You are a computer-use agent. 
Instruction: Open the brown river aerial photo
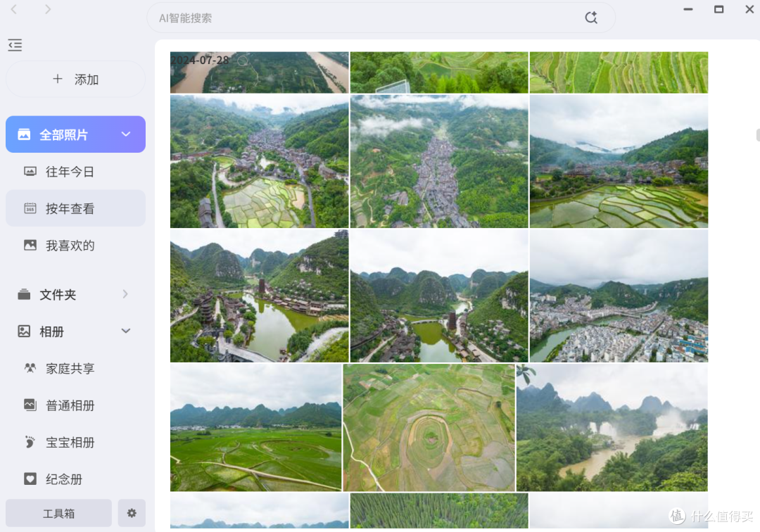tap(259, 72)
